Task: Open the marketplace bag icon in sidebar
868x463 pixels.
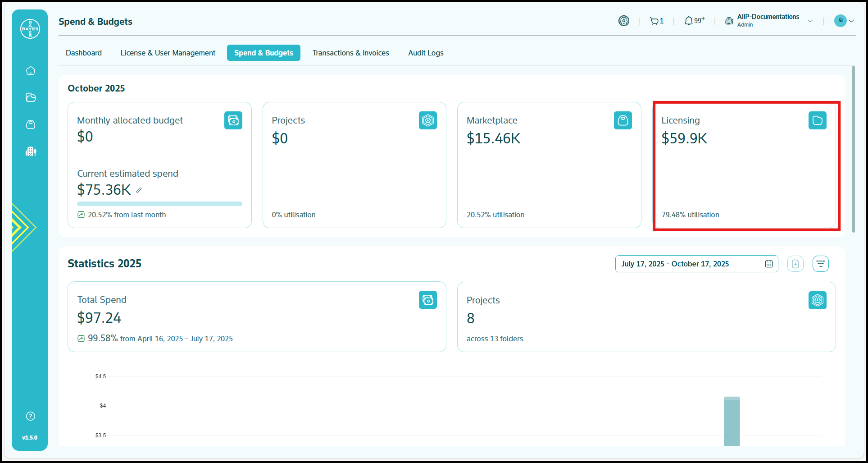Action: coord(31,124)
